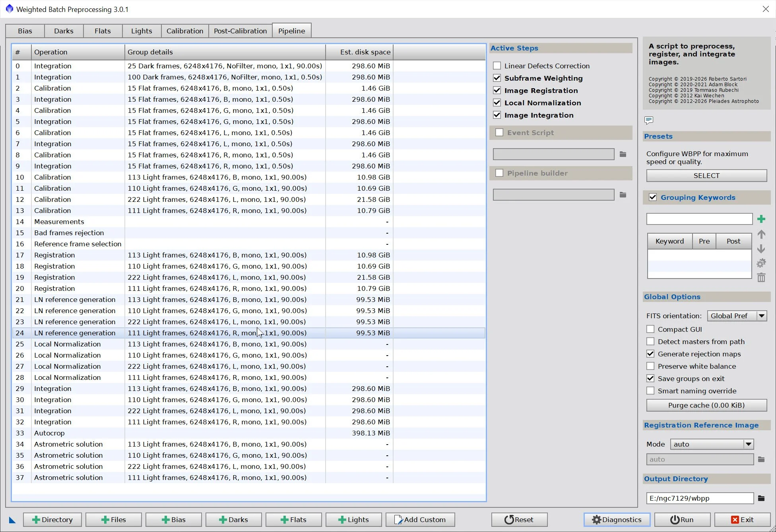Image resolution: width=776 pixels, height=532 pixels.
Task: Click the Run button
Action: [682, 520]
